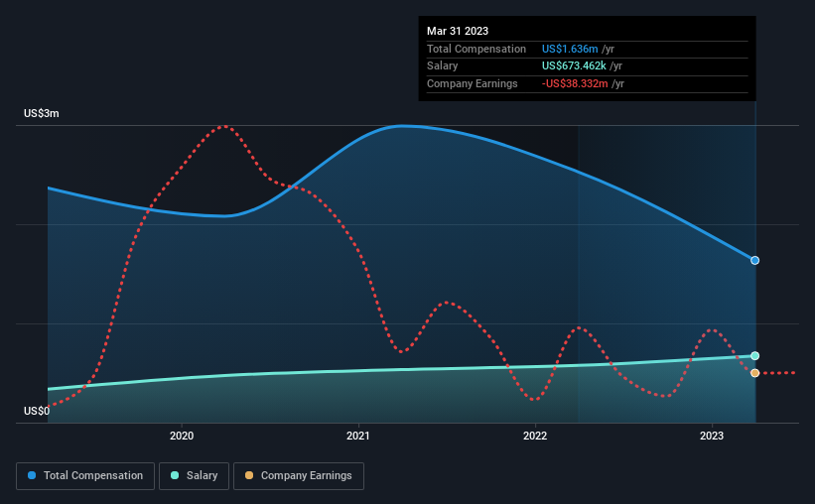Click the Salary label in tooltip

click(x=443, y=66)
